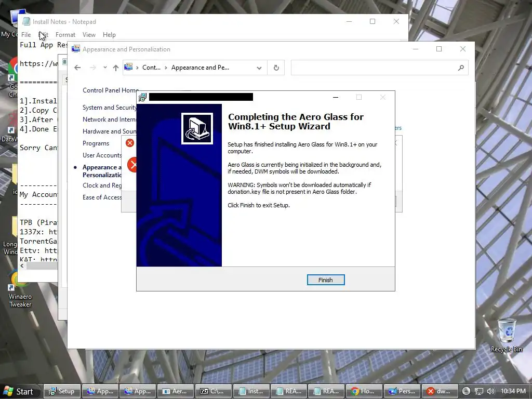
Task: Click the Control Panel icon in address bar
Action: [x=128, y=67]
